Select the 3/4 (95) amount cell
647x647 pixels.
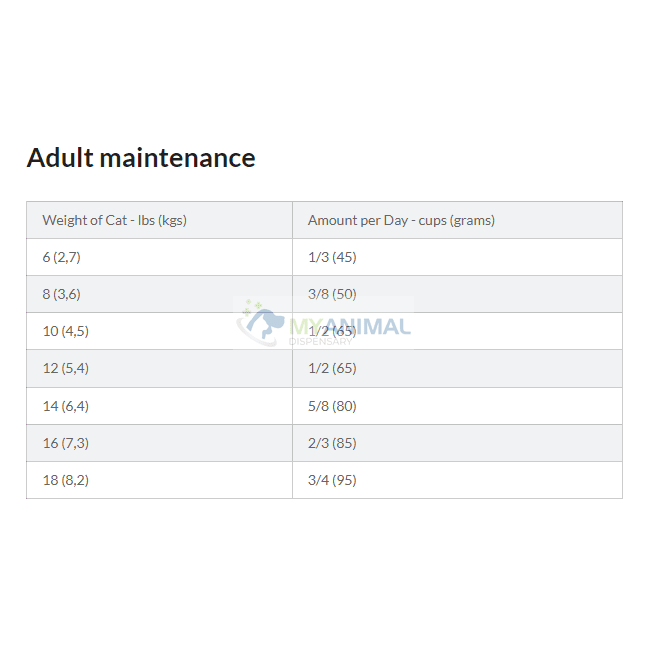click(332, 480)
